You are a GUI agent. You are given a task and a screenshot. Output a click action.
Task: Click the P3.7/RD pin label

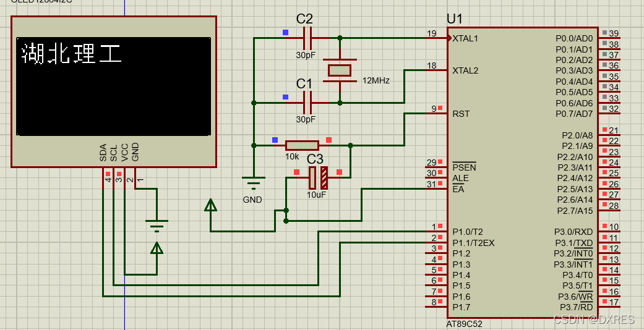point(576,307)
